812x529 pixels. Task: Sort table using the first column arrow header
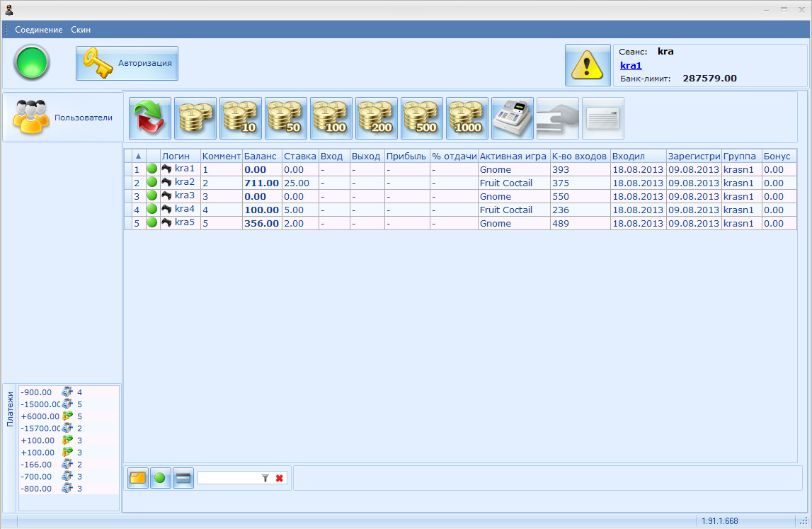click(138, 156)
